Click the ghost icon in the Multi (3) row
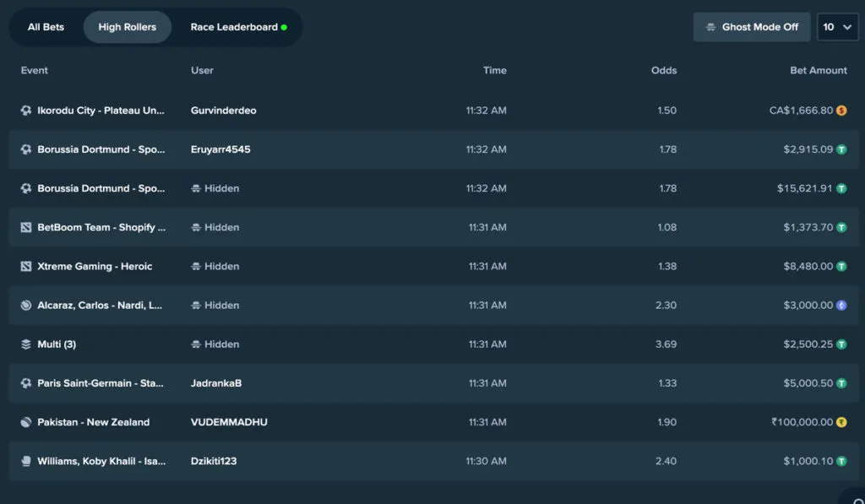The height and width of the screenshot is (504, 865). [196, 344]
